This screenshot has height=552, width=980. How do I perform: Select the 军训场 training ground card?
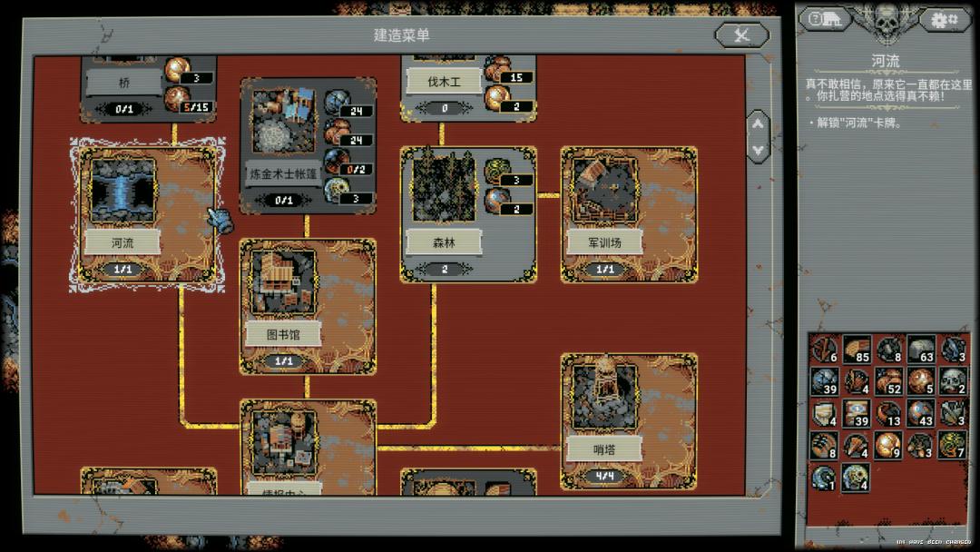630,215
